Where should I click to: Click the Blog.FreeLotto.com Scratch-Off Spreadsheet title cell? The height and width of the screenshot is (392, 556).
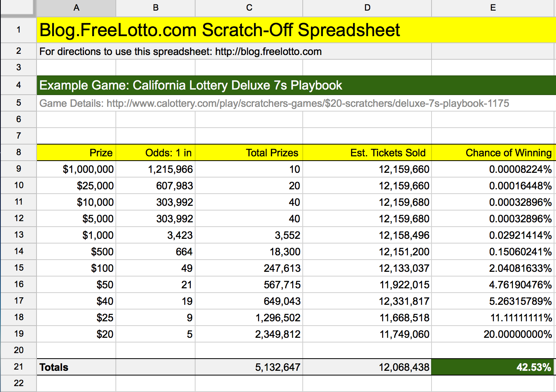(219, 30)
